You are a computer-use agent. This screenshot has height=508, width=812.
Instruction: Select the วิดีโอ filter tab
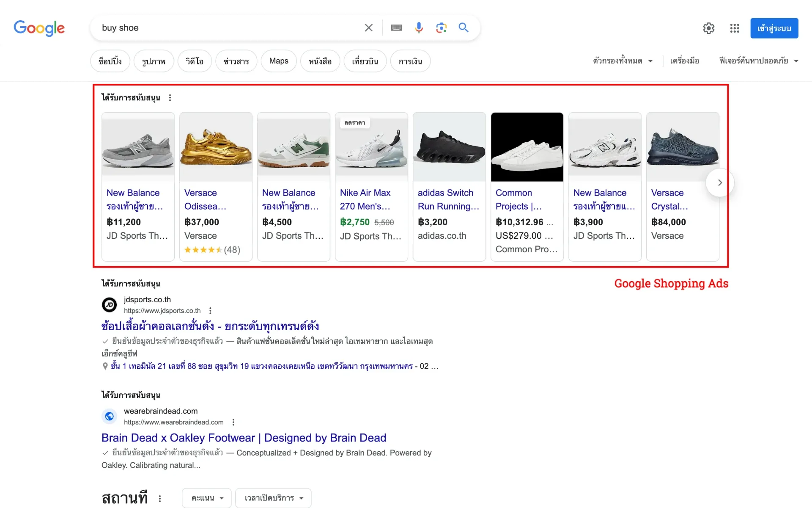(195, 61)
